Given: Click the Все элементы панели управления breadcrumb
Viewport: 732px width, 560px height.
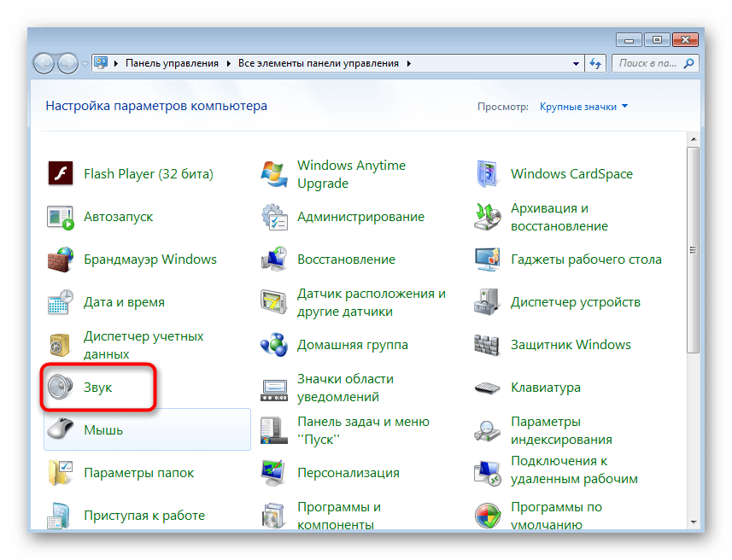Looking at the screenshot, I should tap(319, 63).
